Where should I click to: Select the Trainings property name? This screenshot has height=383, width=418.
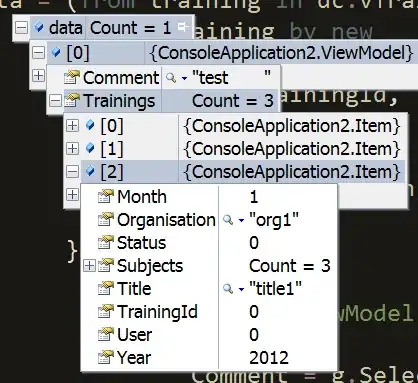tap(119, 101)
